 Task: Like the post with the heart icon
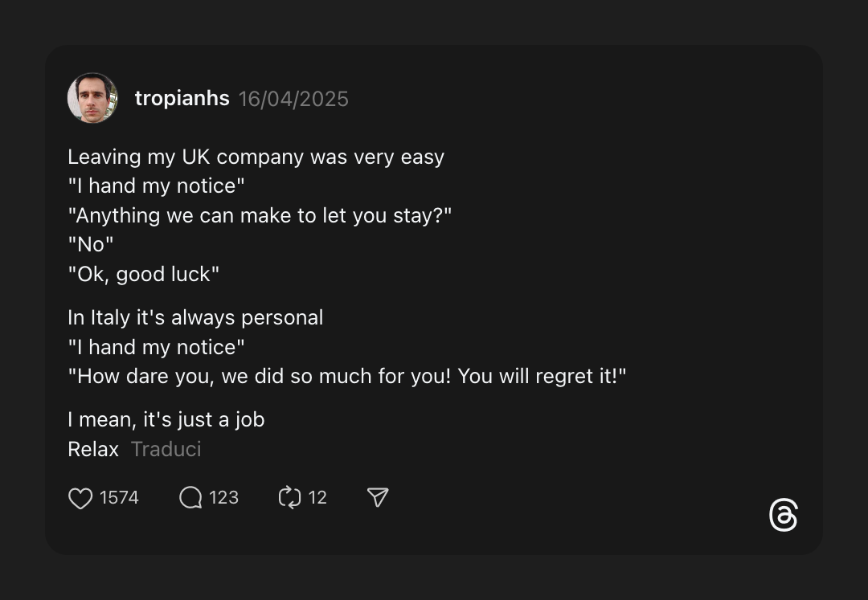point(80,499)
